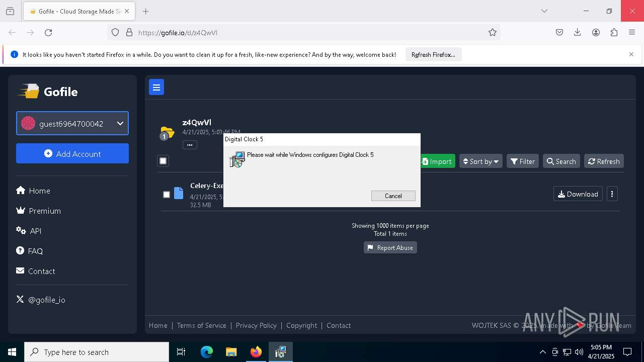Image resolution: width=644 pixels, height=362 pixels.
Task: Click the green Import button
Action: point(437,161)
